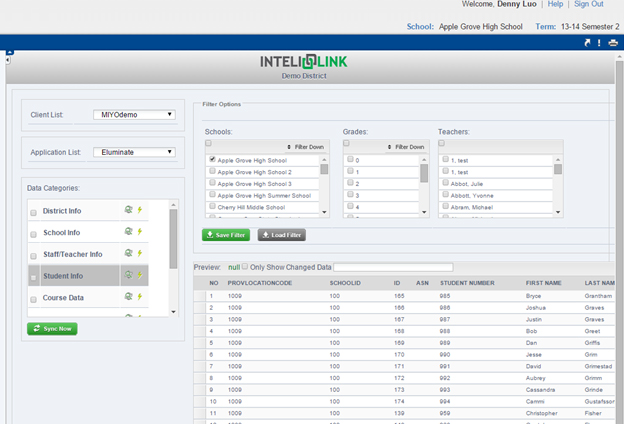Click the Course Data sync icon
The width and height of the screenshot is (624, 424).
tap(128, 296)
